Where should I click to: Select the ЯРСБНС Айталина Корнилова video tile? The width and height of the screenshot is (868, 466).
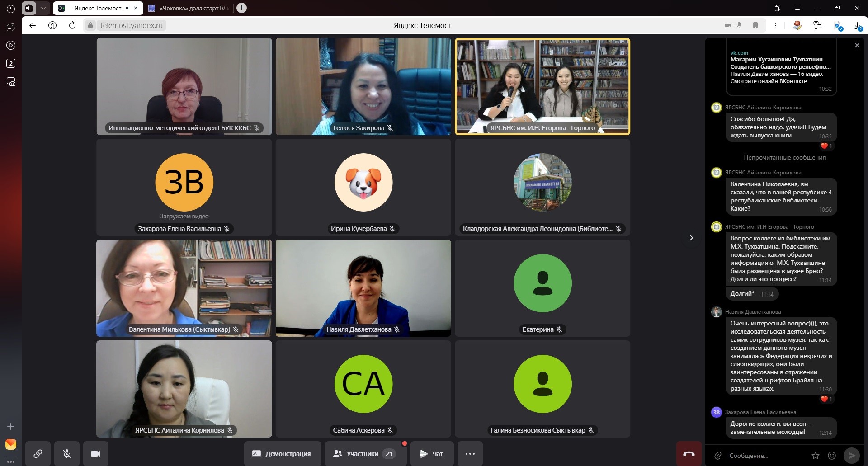tap(184, 389)
